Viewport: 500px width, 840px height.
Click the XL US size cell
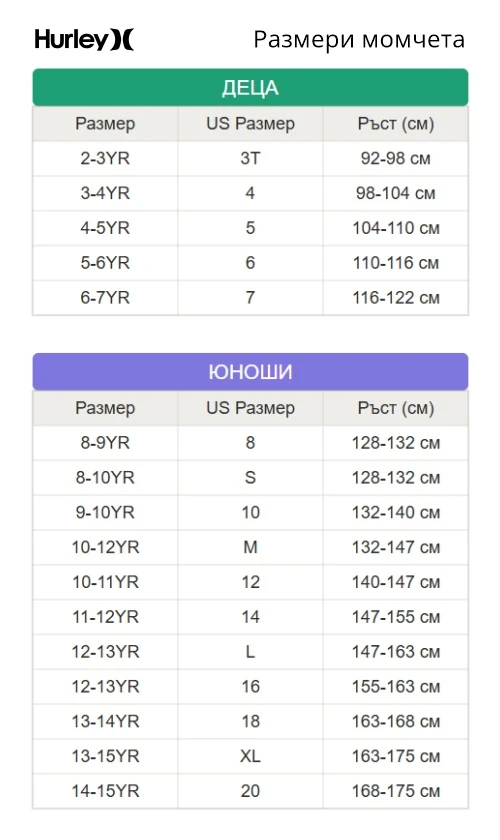250,756
